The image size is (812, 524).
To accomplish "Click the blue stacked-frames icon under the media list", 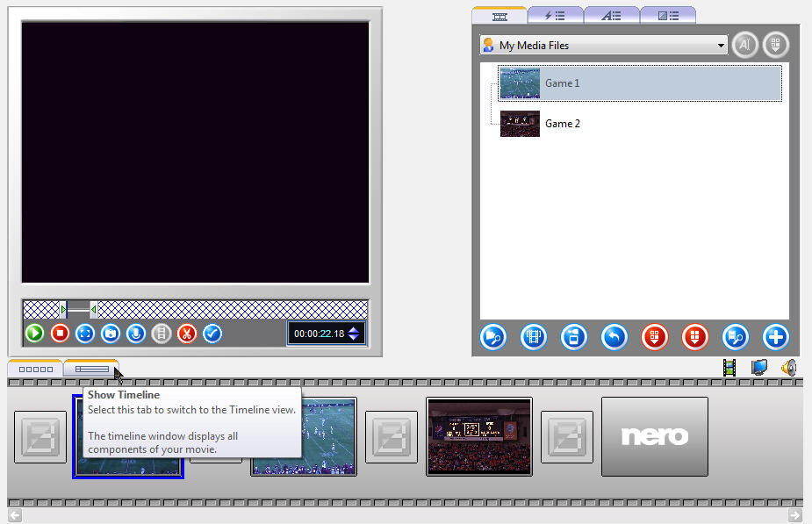I will 574,338.
